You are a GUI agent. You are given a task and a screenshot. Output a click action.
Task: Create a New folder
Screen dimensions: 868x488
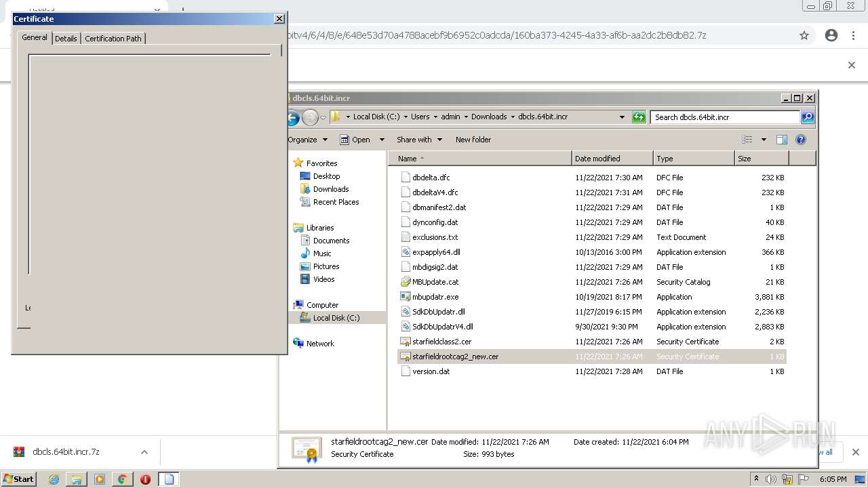point(473,140)
